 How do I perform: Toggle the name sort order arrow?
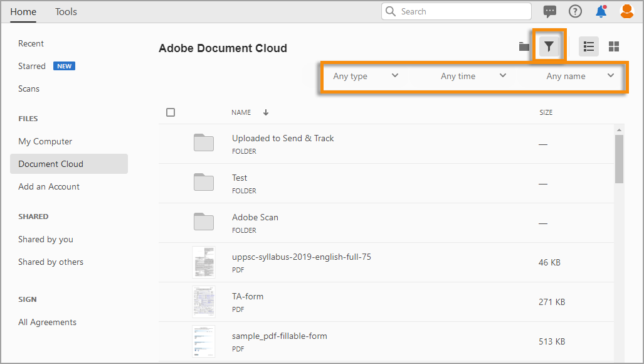265,112
